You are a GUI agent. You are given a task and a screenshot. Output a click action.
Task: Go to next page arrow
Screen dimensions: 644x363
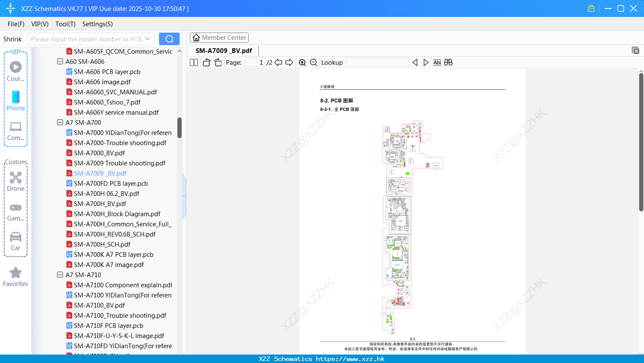[289, 62]
